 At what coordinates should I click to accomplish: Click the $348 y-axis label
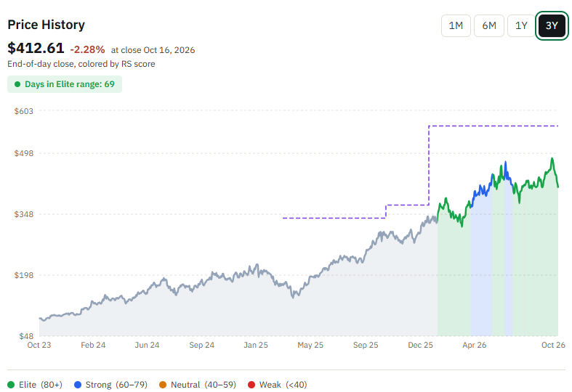point(24,214)
